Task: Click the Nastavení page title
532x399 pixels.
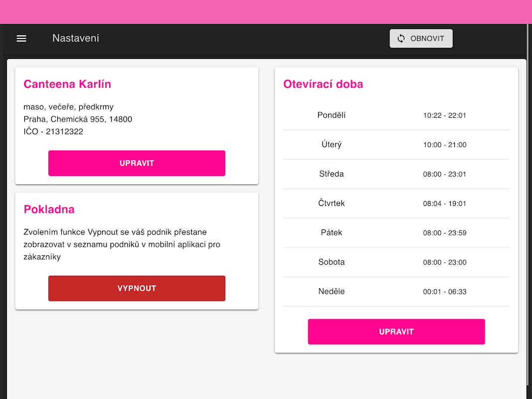Action: pyautogui.click(x=76, y=38)
